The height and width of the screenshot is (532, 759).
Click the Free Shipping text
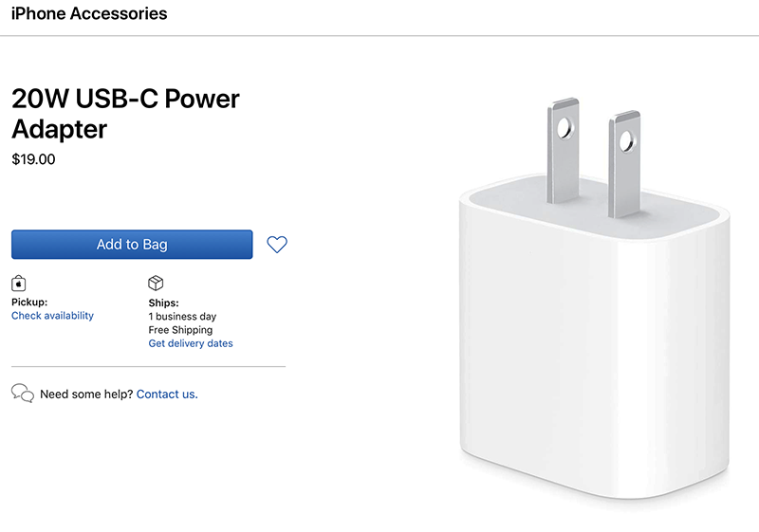(180, 330)
